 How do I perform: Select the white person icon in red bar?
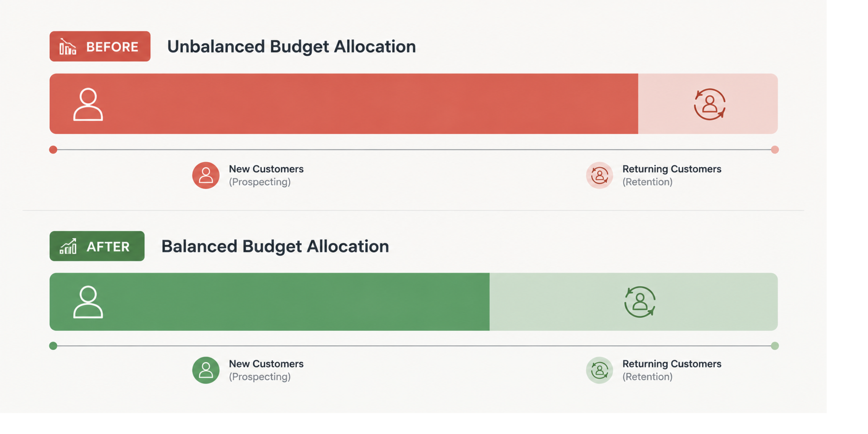tap(88, 104)
